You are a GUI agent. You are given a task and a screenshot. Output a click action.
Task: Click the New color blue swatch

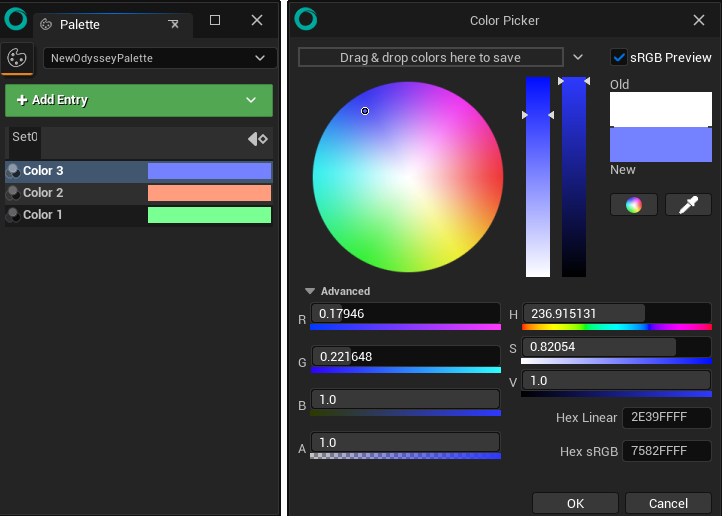[661, 145]
